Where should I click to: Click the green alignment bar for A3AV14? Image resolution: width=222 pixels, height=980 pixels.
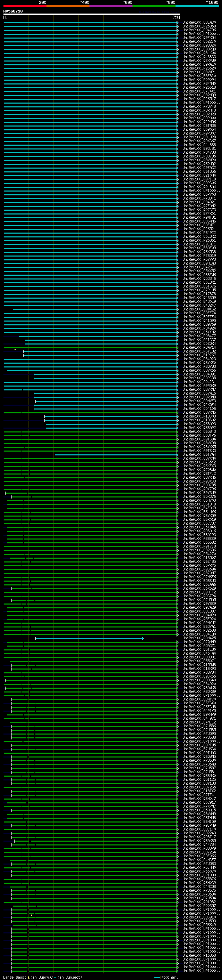click(91, 347)
